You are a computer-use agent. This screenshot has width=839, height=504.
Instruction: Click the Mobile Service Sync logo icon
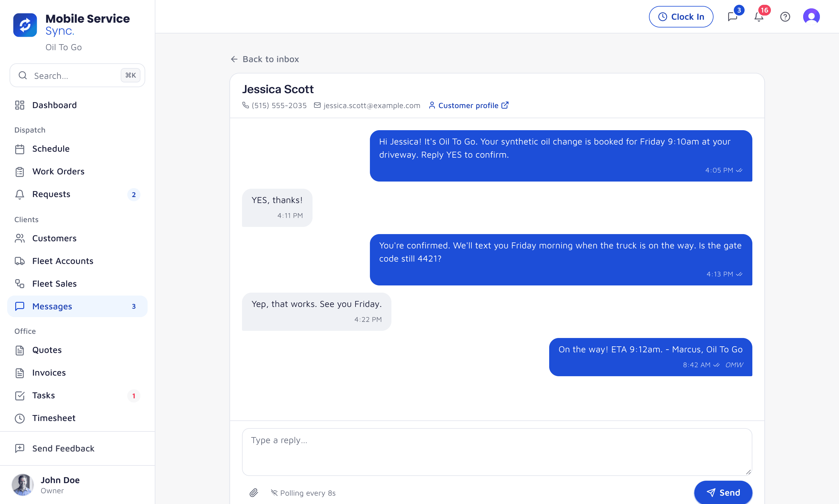pyautogui.click(x=25, y=25)
